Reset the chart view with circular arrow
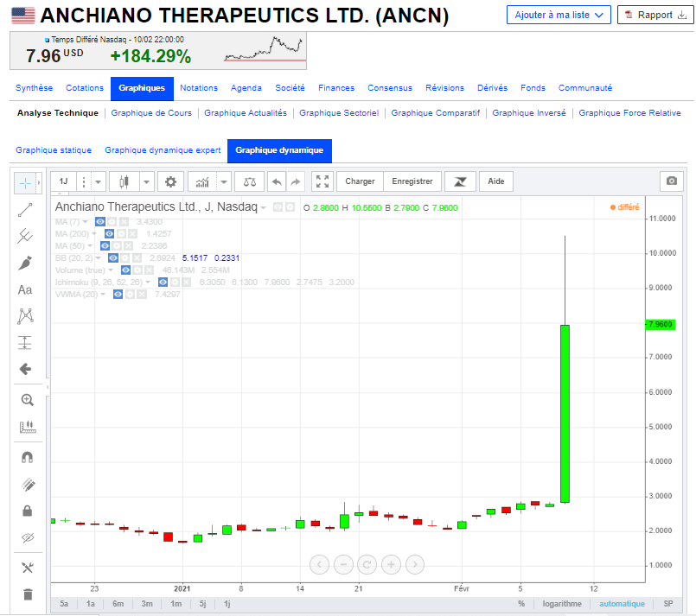This screenshot has height=616, width=696. pyautogui.click(x=367, y=564)
